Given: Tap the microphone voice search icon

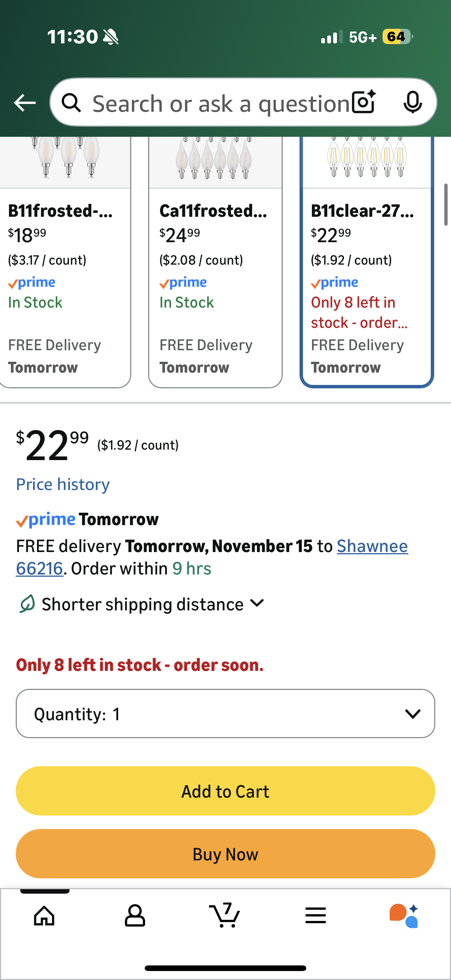Looking at the screenshot, I should point(412,102).
